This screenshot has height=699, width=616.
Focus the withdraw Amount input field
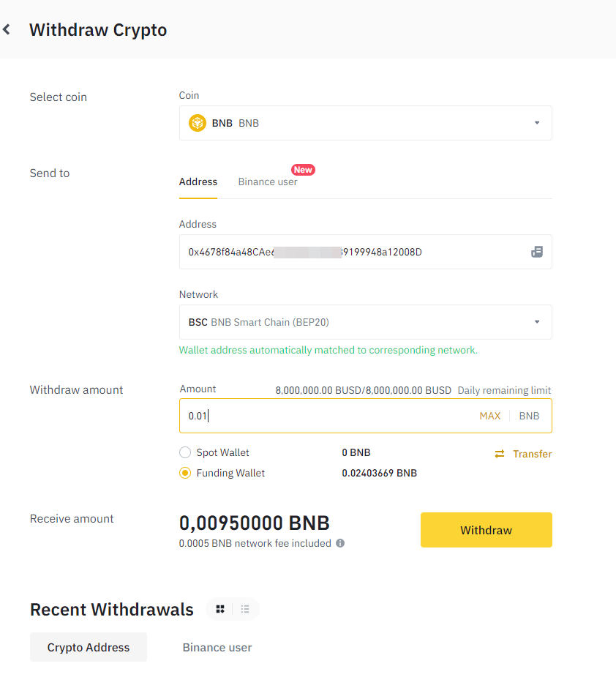[x=322, y=416]
